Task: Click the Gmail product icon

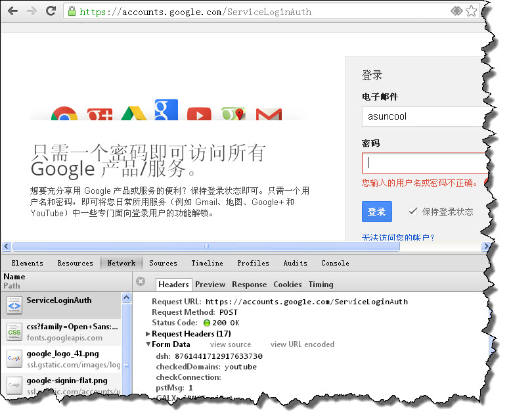Action: pos(269,114)
